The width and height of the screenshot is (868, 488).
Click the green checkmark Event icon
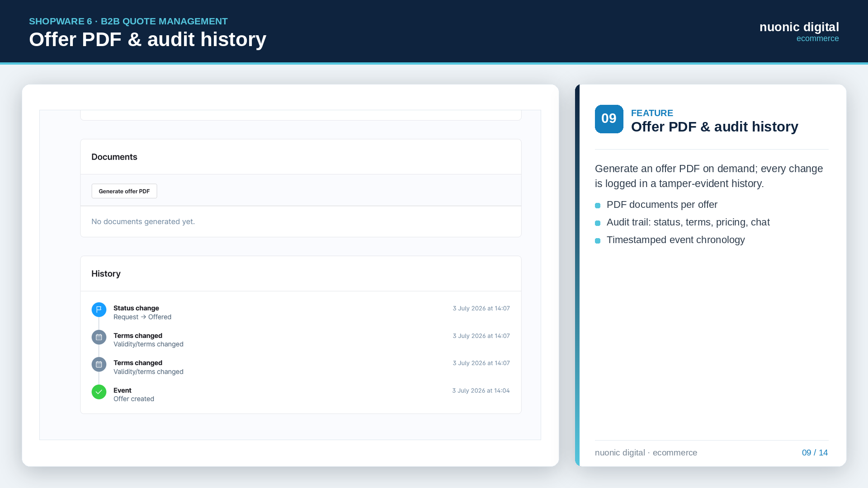tap(99, 392)
